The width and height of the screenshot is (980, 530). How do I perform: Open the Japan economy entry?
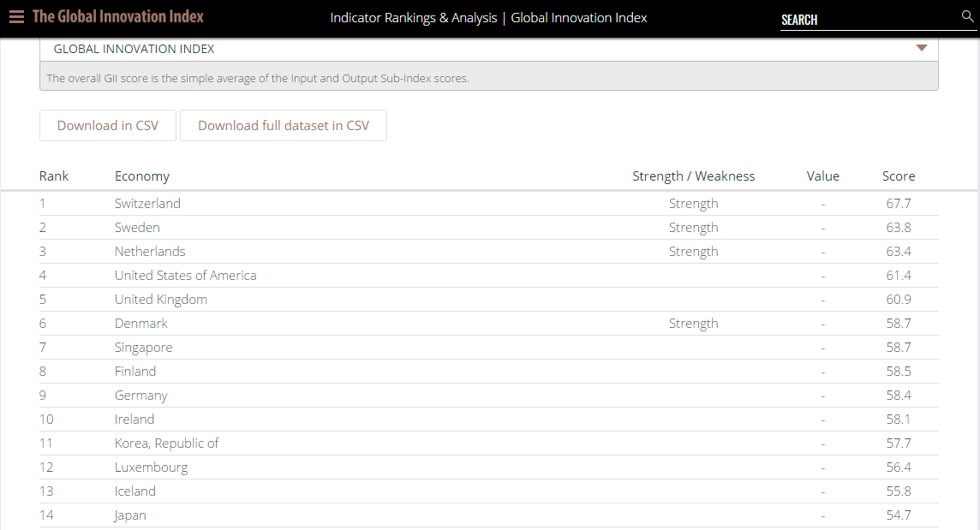pyautogui.click(x=130, y=515)
